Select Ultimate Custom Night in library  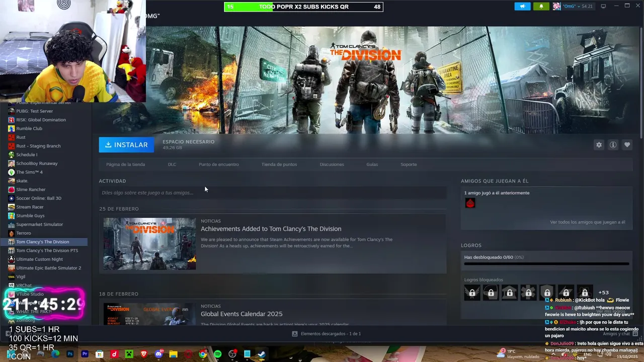tap(39, 259)
